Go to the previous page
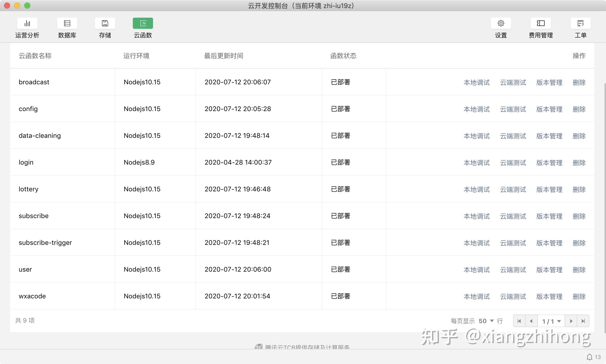606x364 pixels. point(532,321)
